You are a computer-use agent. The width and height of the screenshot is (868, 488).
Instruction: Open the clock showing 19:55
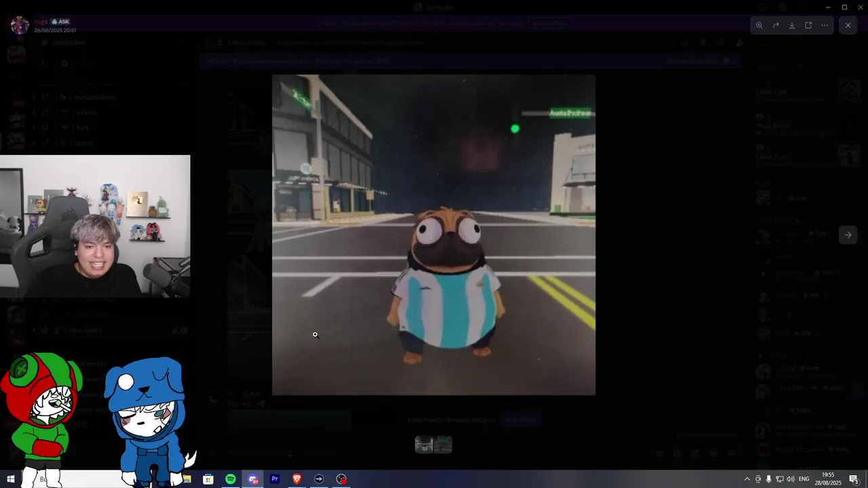(x=828, y=479)
